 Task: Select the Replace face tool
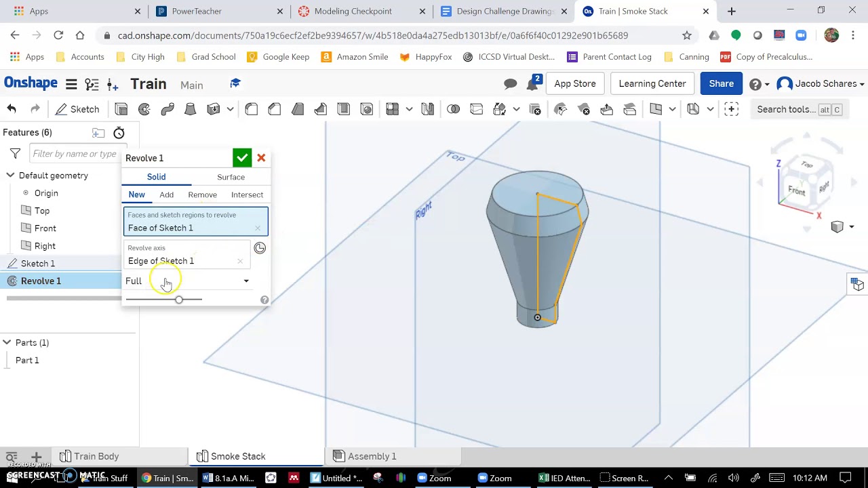[x=630, y=109]
